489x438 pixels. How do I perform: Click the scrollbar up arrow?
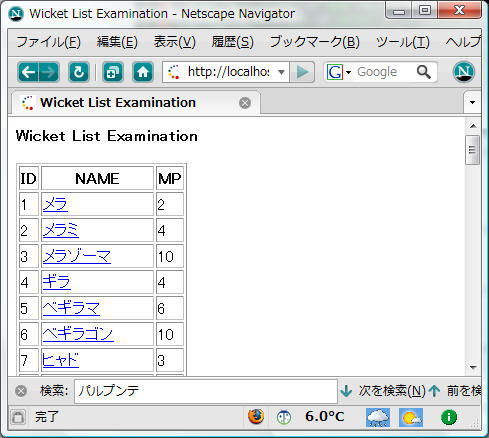[473, 126]
